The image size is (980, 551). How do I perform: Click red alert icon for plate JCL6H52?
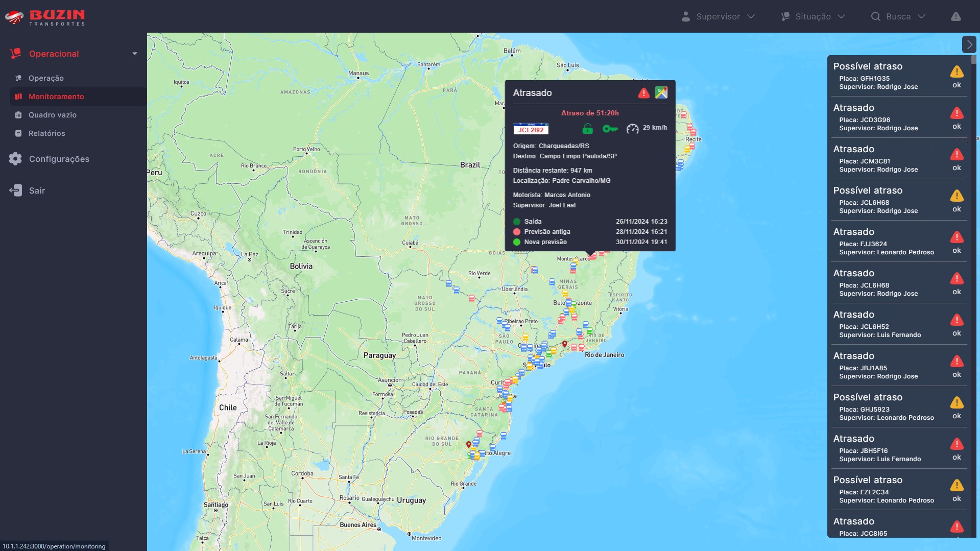(957, 320)
